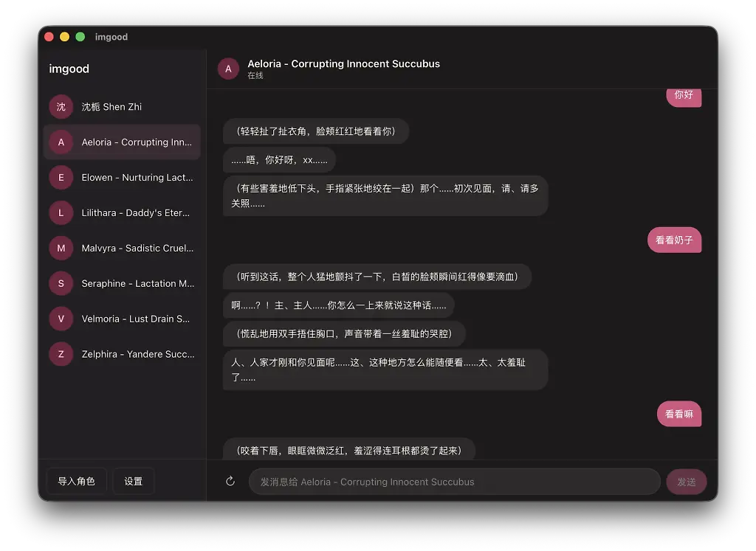Open the Lilithara chat in the sidebar
The height and width of the screenshot is (551, 756).
(x=122, y=213)
